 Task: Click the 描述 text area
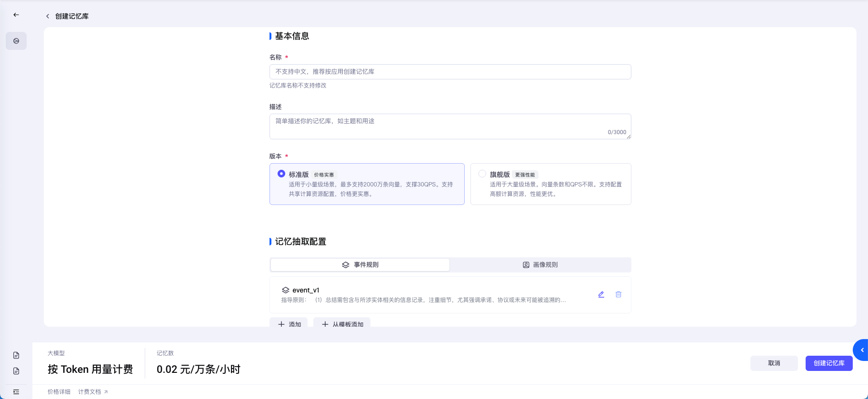click(450, 126)
